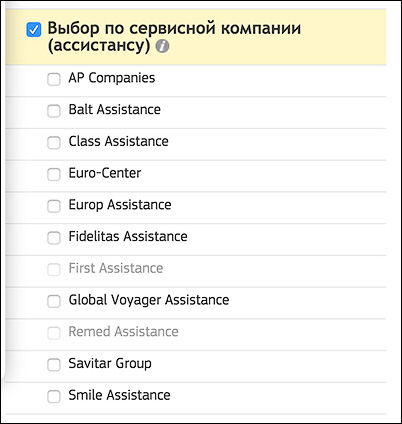This screenshot has width=402, height=424.
Task: Toggle the Fidelitas Assistance checkbox
Action: (x=54, y=238)
